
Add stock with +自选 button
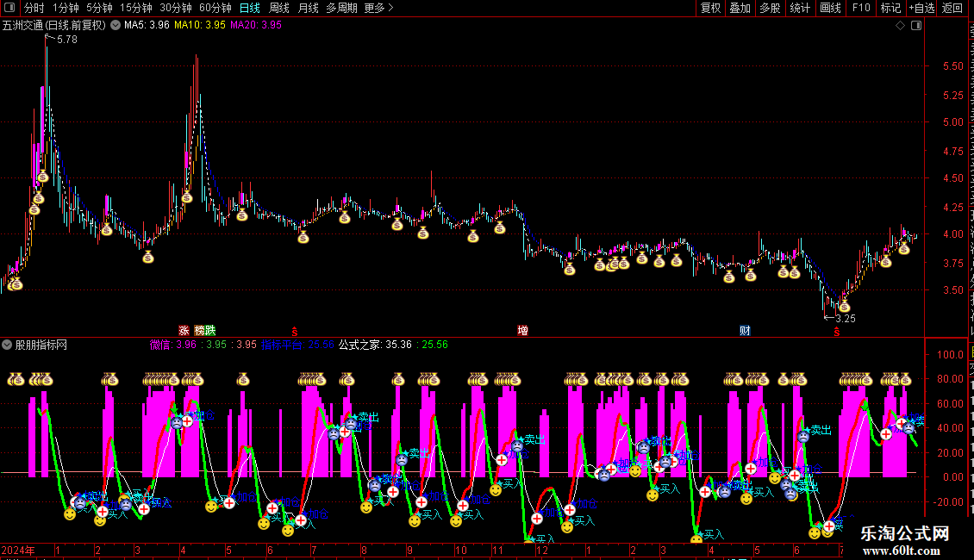click(x=921, y=8)
